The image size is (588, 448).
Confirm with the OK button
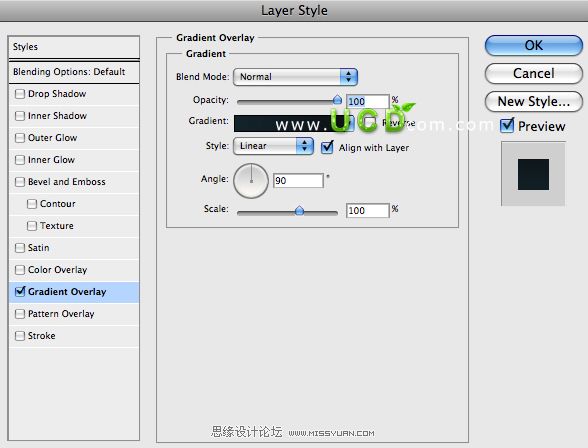click(x=534, y=45)
